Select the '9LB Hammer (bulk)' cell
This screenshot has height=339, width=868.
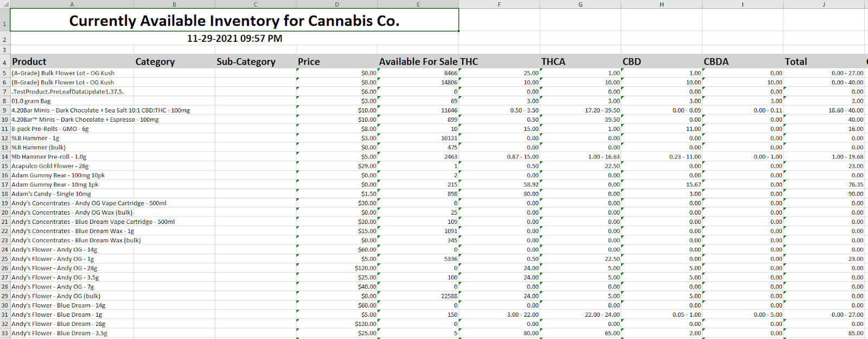pyautogui.click(x=72, y=147)
